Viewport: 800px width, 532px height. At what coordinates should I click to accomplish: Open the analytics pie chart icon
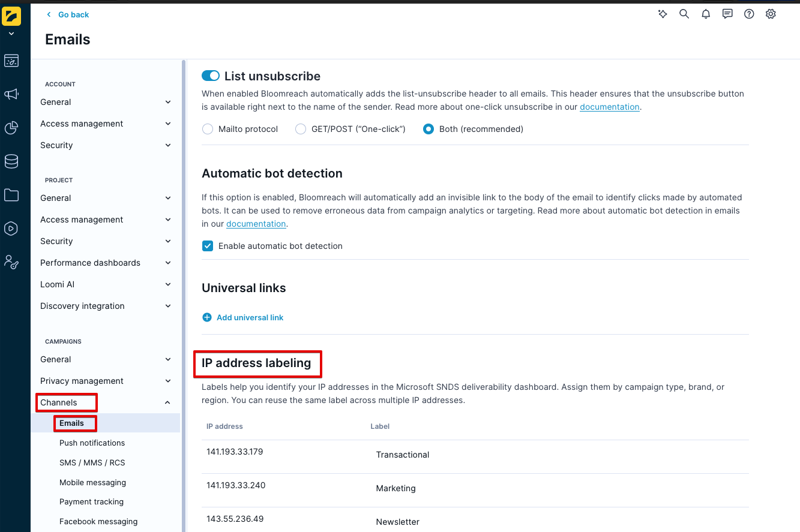[11, 128]
